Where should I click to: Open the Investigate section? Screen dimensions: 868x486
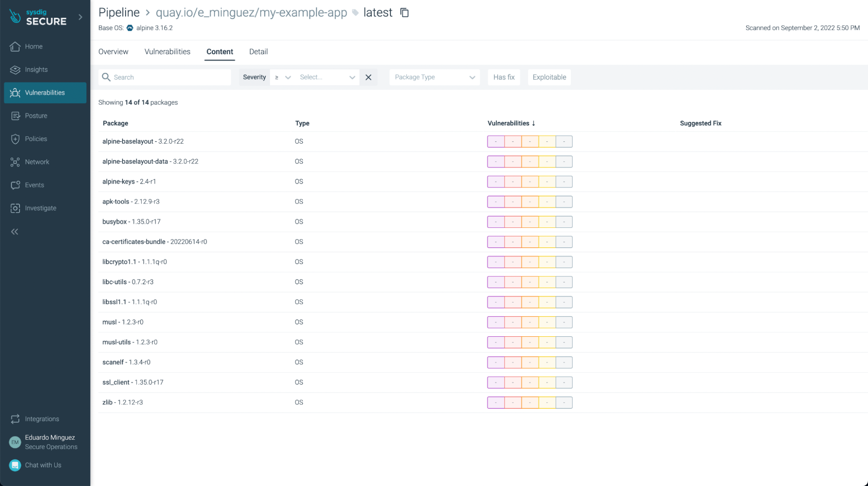click(40, 208)
